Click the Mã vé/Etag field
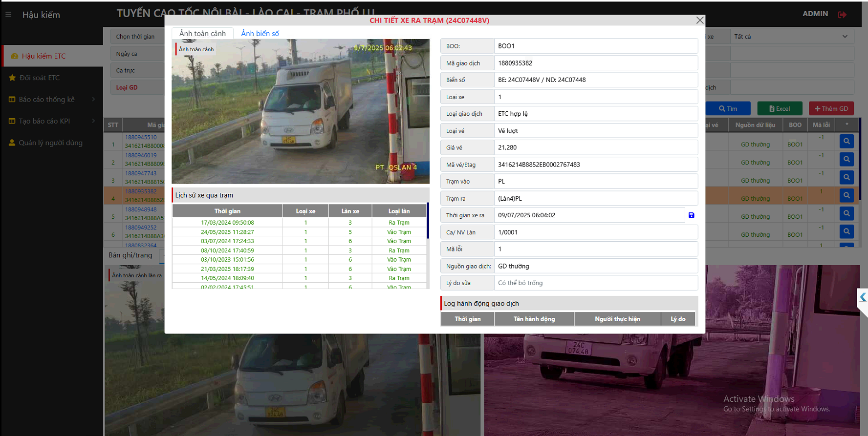The height and width of the screenshot is (436, 868). [x=596, y=165]
